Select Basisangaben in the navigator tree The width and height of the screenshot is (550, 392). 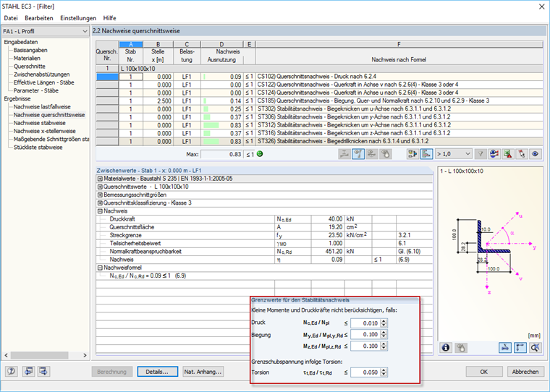(x=30, y=50)
